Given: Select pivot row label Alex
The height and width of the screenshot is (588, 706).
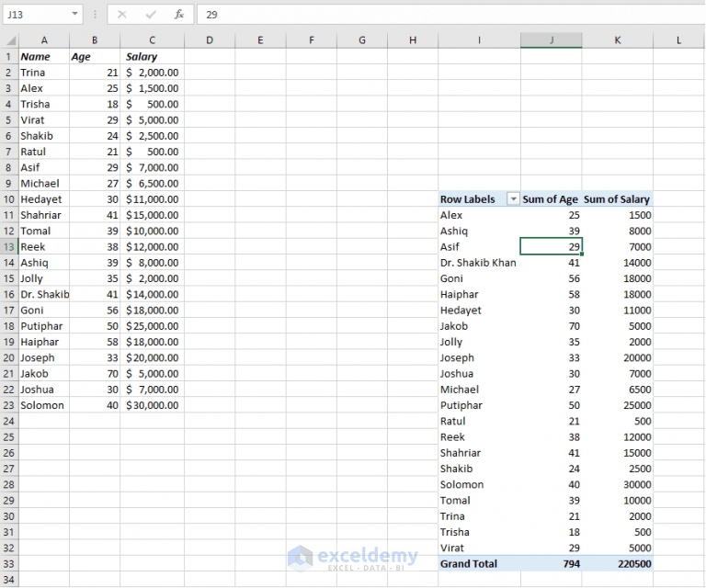Looking at the screenshot, I should 479,215.
